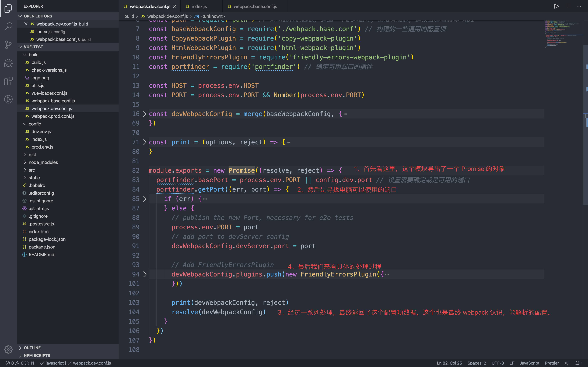Click the Run Code play icon

point(556,6)
